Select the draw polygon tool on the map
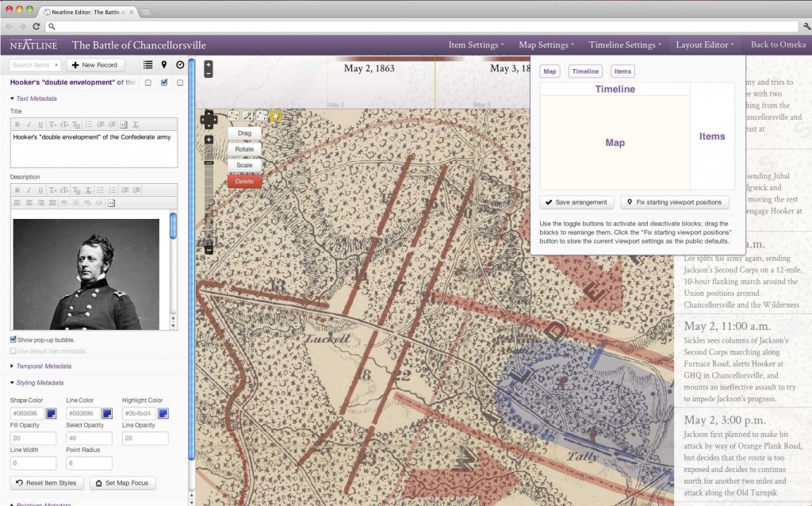The height and width of the screenshot is (506, 812). tap(234, 116)
